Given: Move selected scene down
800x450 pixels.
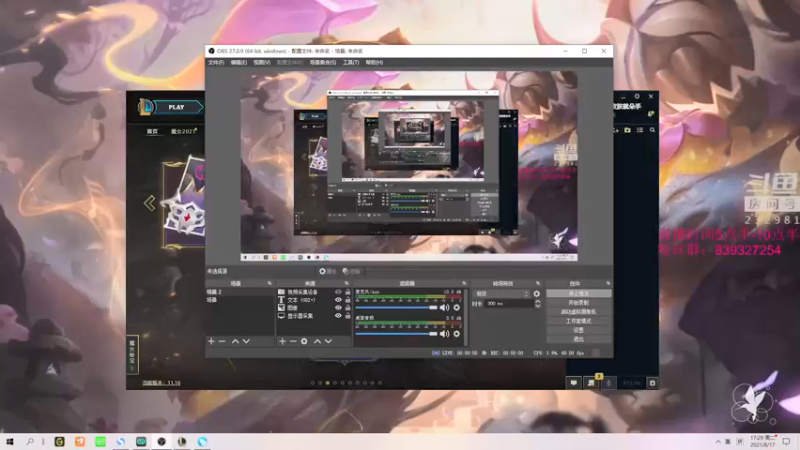Looking at the screenshot, I should tap(246, 341).
